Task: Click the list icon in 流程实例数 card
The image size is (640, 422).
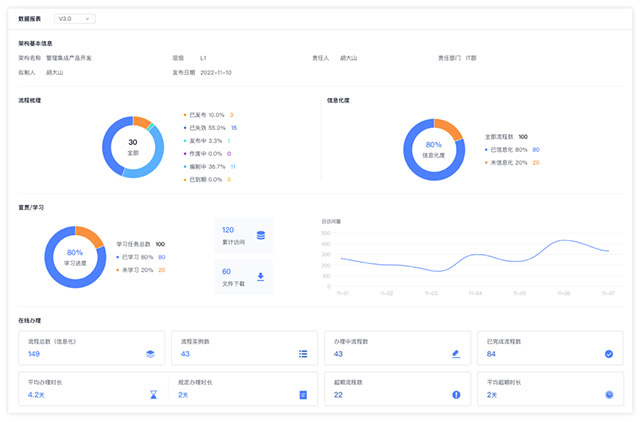Action: [303, 354]
